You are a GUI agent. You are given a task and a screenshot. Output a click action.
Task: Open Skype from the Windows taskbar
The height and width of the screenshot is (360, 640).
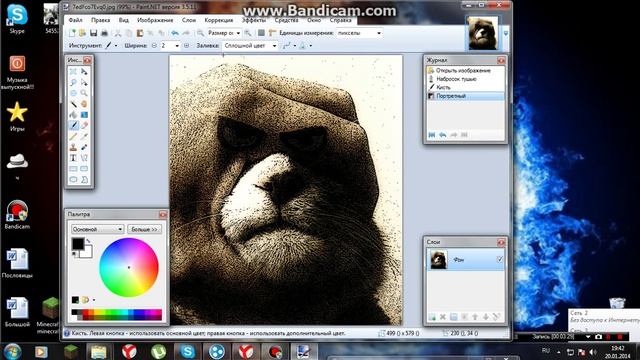[x=187, y=351]
